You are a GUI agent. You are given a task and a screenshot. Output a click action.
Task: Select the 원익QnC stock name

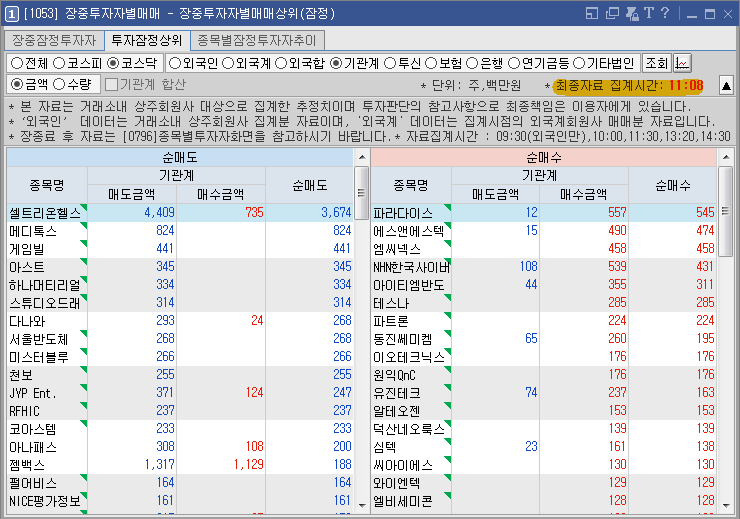(x=394, y=375)
